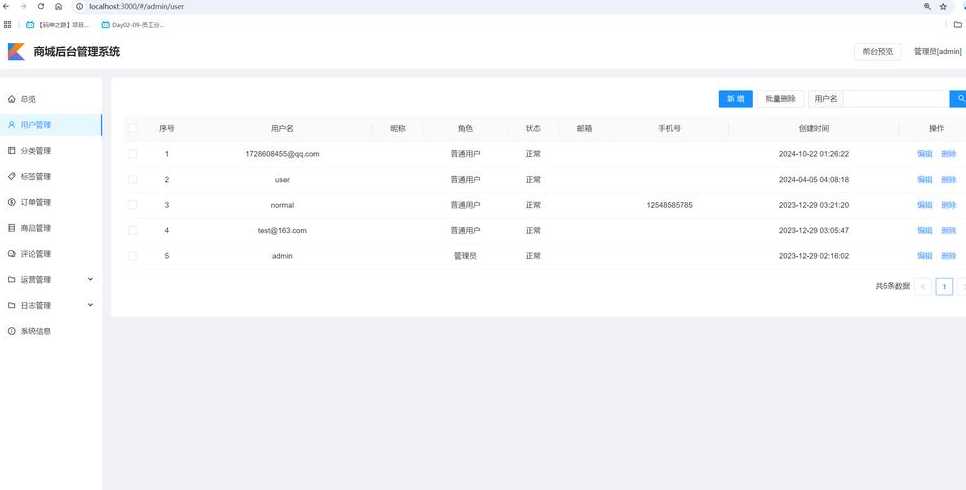Delete the 1728608455@qq.com row
The image size is (966, 490).
948,153
